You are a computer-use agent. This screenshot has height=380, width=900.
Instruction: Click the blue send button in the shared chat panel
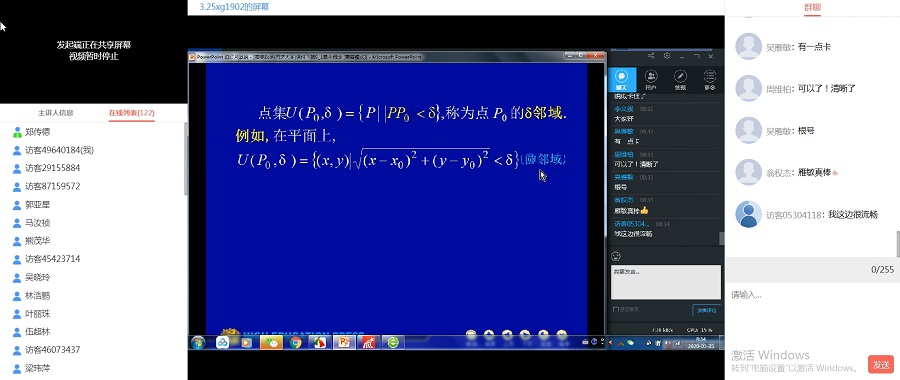click(706, 310)
